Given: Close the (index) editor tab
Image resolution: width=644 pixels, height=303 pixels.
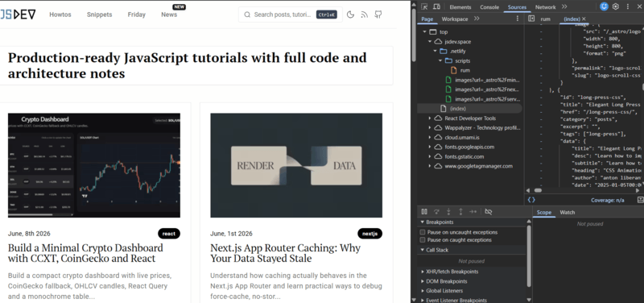Looking at the screenshot, I should coord(584,19).
